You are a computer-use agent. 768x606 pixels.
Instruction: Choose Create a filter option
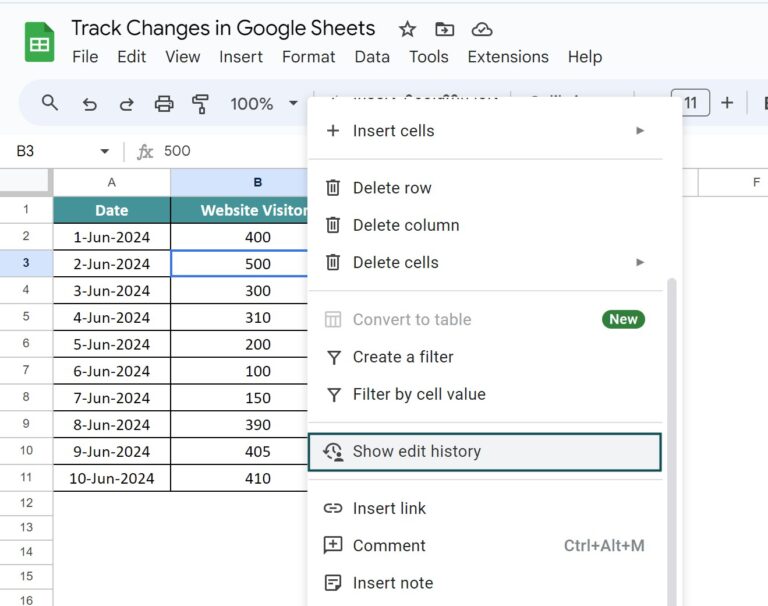coord(485,357)
